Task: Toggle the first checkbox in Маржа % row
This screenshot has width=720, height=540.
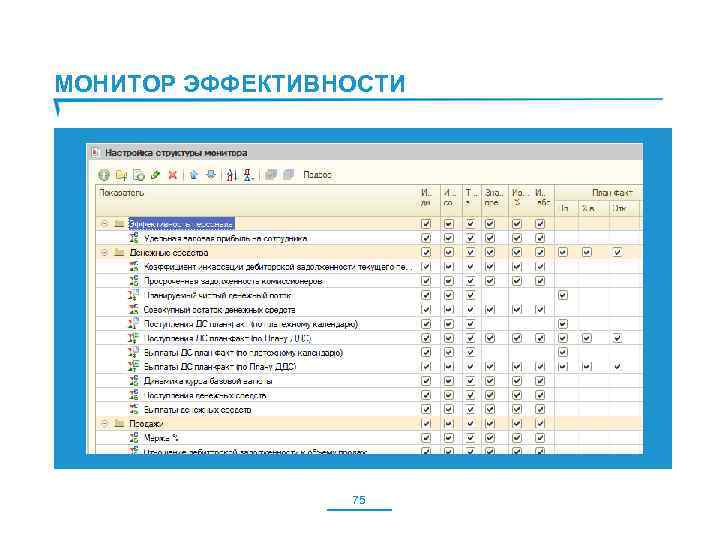Action: click(426, 438)
